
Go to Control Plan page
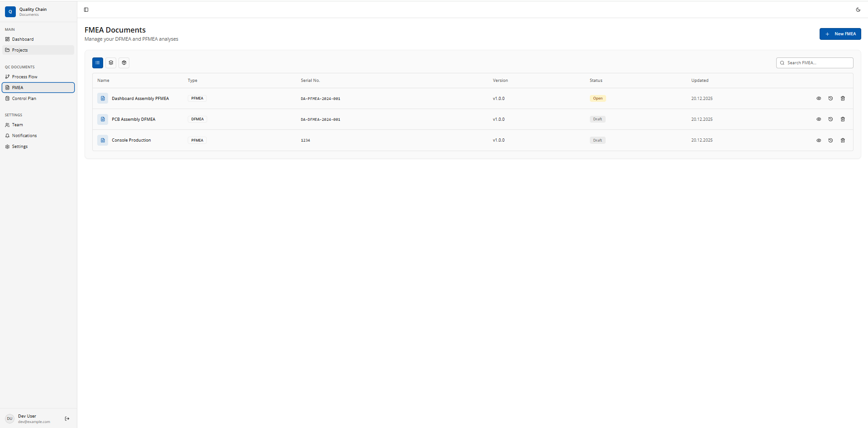[x=24, y=99]
